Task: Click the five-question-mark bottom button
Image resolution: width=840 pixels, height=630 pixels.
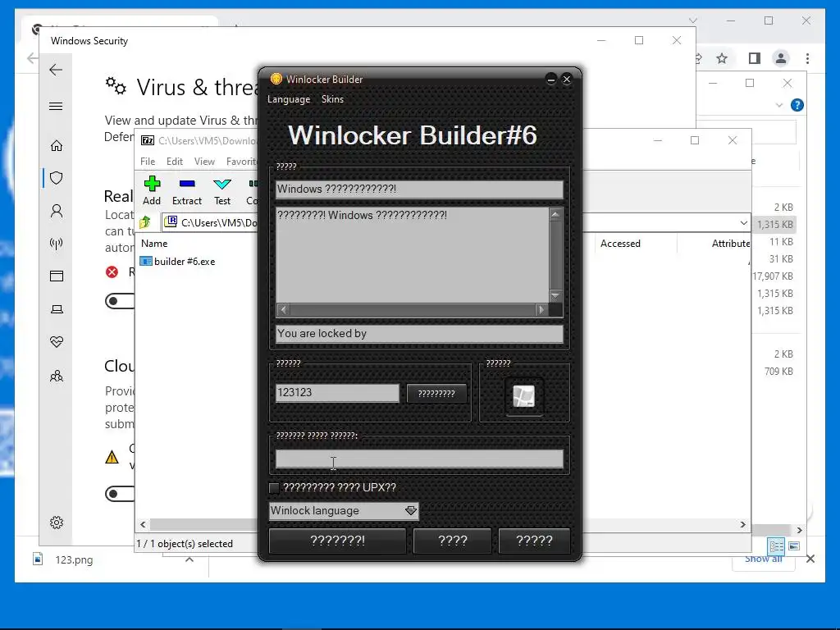Action: pyautogui.click(x=534, y=541)
